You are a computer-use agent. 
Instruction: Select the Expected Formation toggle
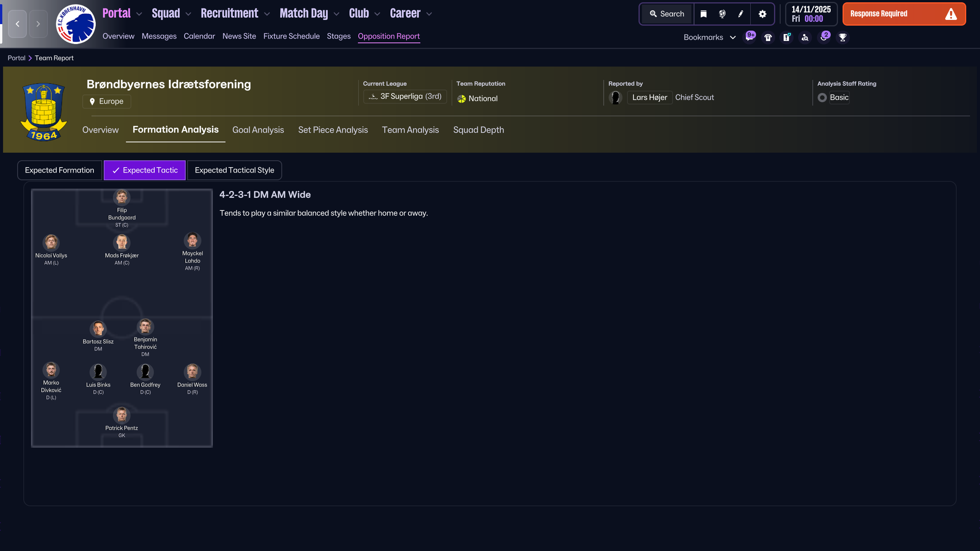coord(59,170)
